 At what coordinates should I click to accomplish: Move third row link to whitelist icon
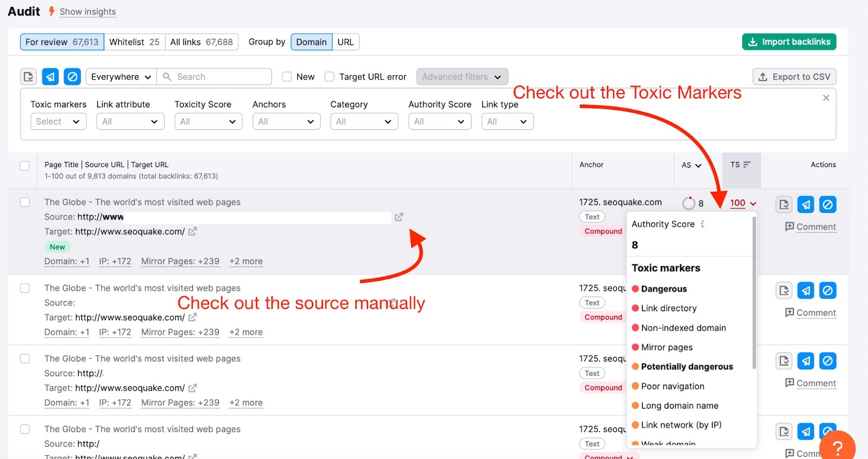click(x=784, y=361)
